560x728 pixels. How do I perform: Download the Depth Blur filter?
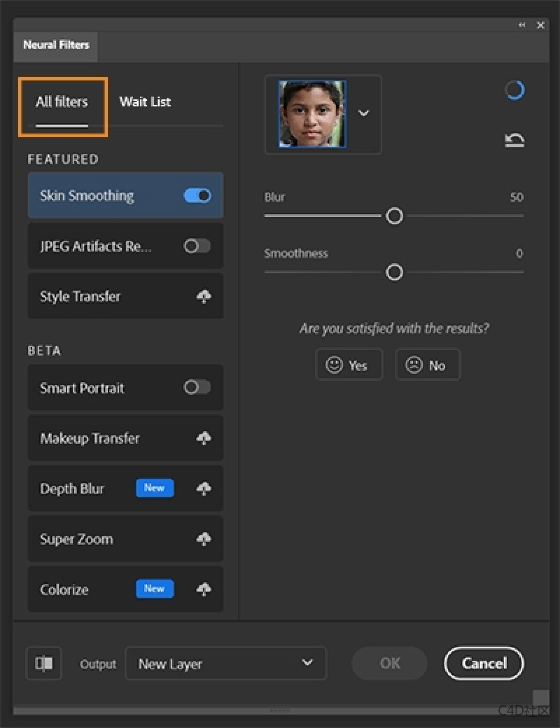[203, 488]
